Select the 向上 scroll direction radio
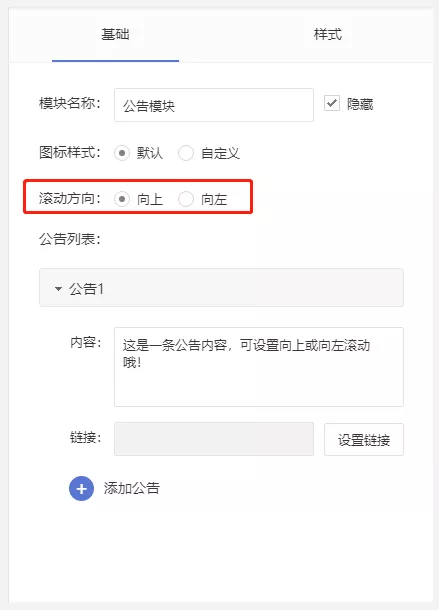Image resolution: width=439 pixels, height=610 pixels. pyautogui.click(x=122, y=199)
